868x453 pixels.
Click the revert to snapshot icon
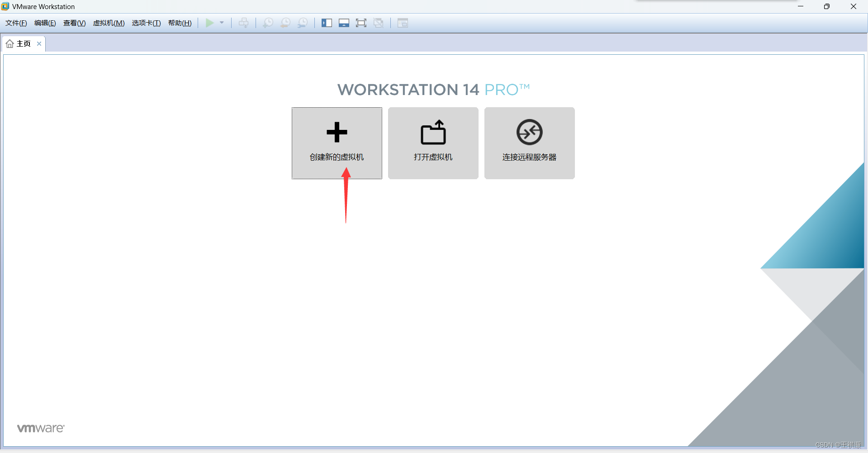(x=285, y=23)
